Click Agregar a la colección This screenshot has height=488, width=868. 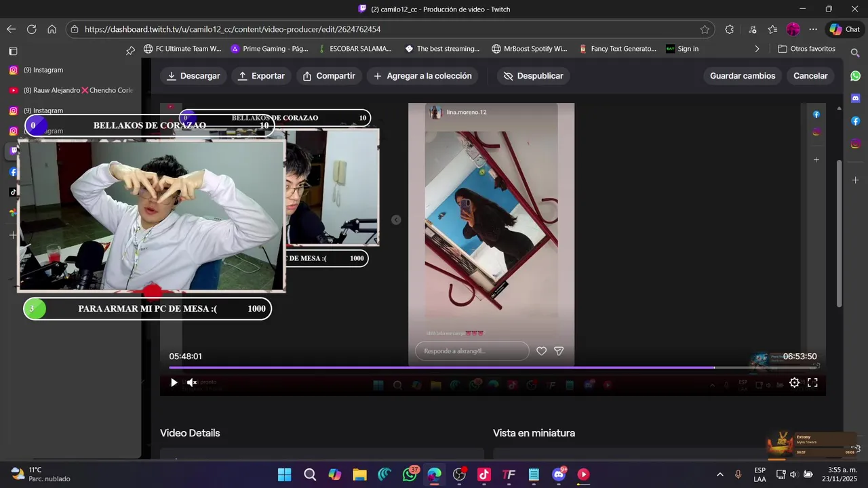(x=422, y=76)
